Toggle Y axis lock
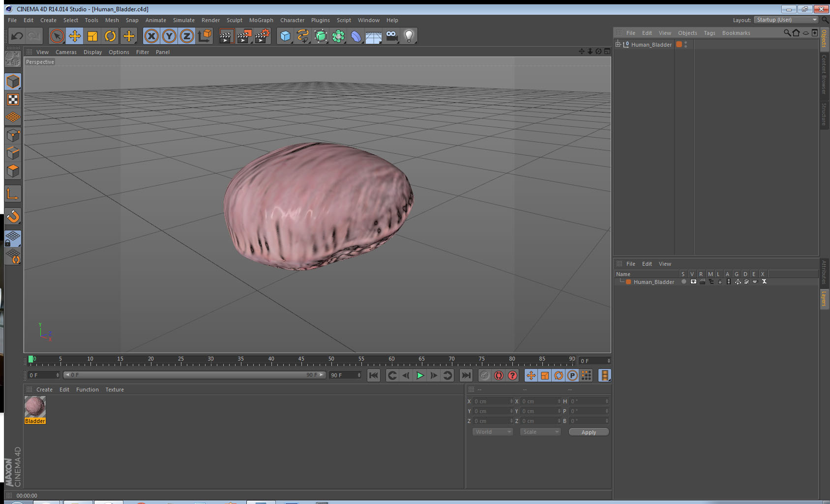The height and width of the screenshot is (504, 830). (x=169, y=36)
